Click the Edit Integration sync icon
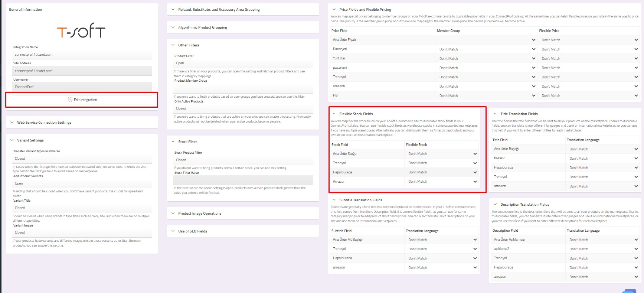Viewport: 644px width, 293px height. pyautogui.click(x=70, y=100)
